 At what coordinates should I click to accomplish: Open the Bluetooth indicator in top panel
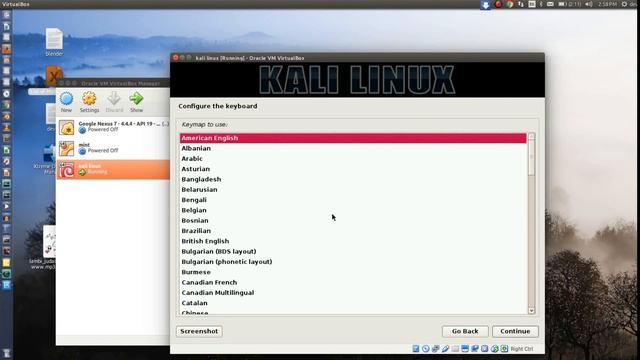(x=541, y=4)
